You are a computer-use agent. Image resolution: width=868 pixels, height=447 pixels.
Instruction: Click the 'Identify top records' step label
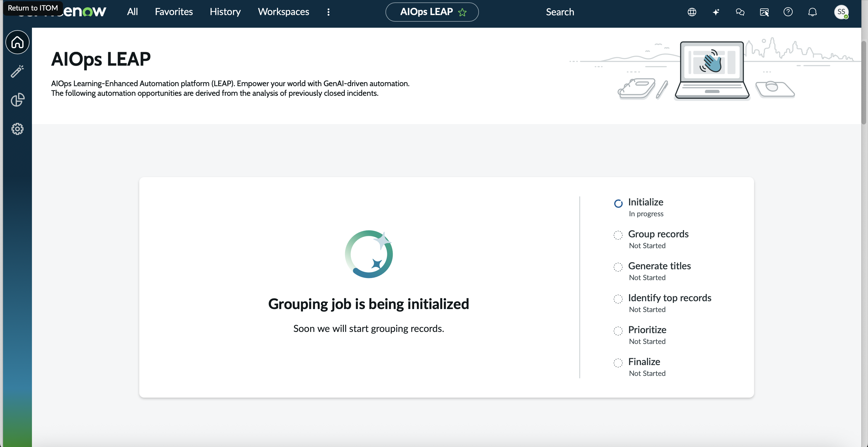[x=670, y=298]
